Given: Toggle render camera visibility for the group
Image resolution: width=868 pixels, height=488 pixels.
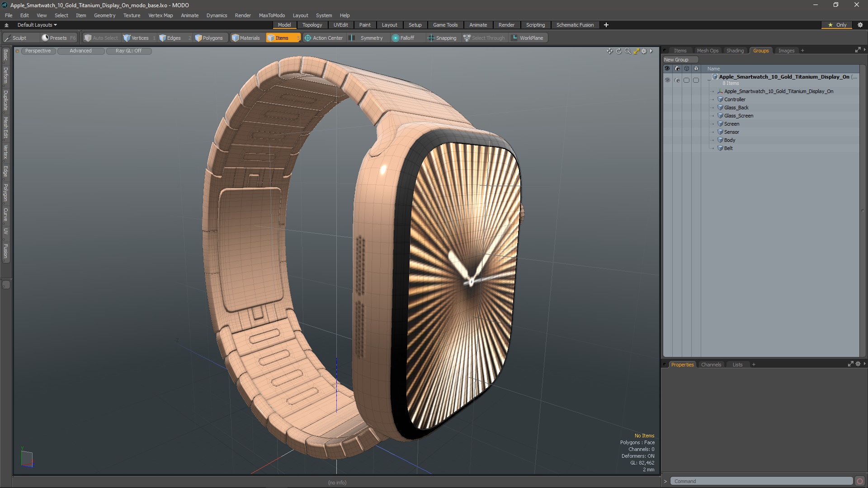Looking at the screenshot, I should click(x=677, y=80).
